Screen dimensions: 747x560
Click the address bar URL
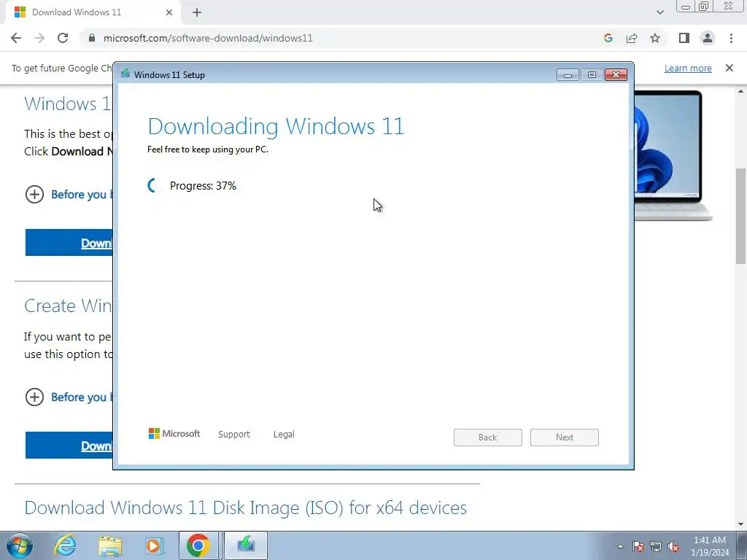[208, 38]
